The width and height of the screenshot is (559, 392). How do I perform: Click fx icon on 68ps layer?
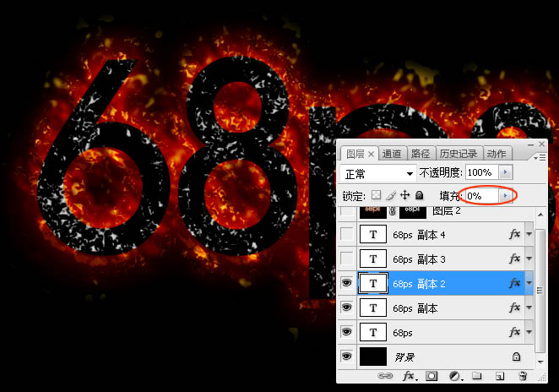click(x=514, y=332)
